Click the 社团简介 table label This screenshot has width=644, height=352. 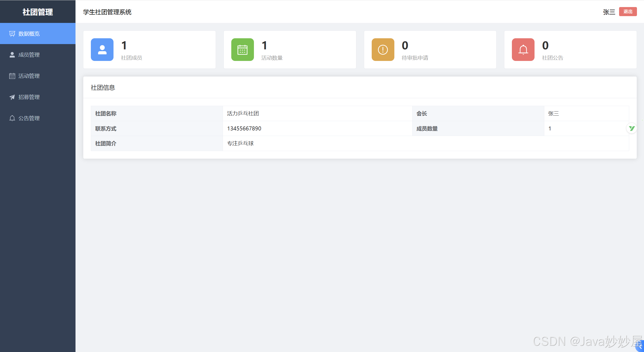(x=106, y=144)
